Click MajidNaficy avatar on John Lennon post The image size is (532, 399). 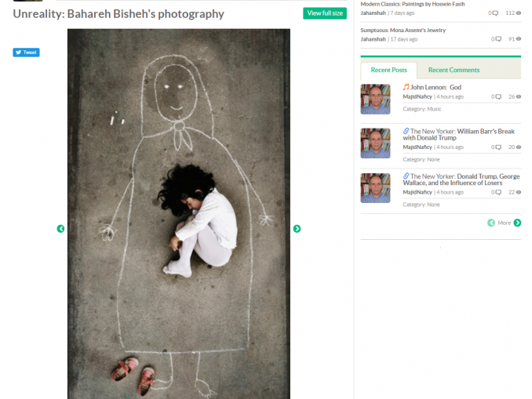click(375, 99)
